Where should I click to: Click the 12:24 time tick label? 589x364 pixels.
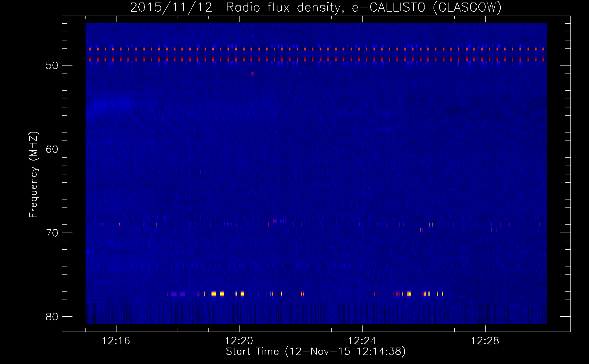(x=362, y=341)
